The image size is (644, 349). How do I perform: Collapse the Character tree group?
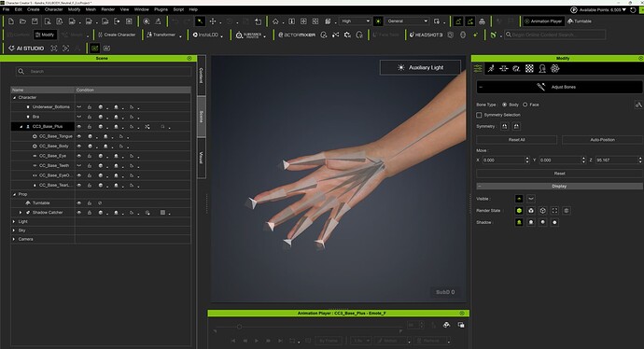[x=15, y=98]
